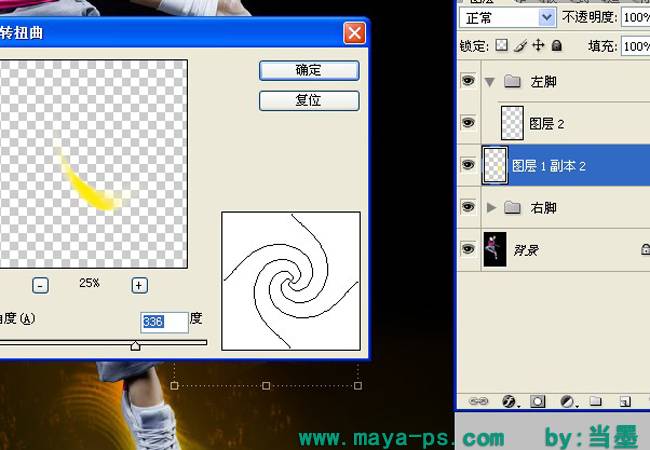Hide the 左脚 layer group
This screenshot has width=650, height=450.
468,80
